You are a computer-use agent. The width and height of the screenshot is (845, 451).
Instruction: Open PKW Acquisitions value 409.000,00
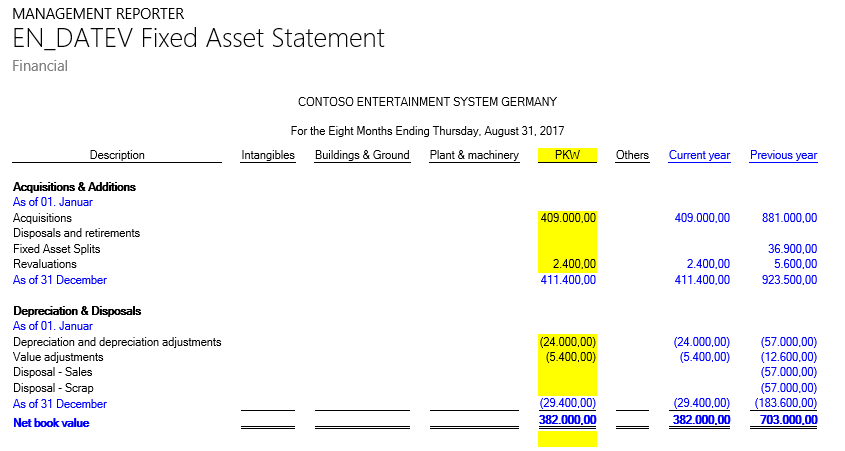568,218
